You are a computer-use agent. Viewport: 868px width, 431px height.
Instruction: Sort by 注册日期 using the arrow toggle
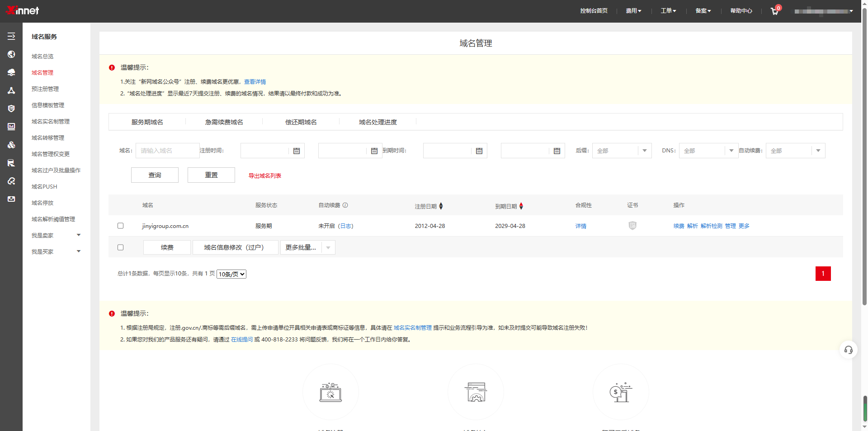coord(441,206)
